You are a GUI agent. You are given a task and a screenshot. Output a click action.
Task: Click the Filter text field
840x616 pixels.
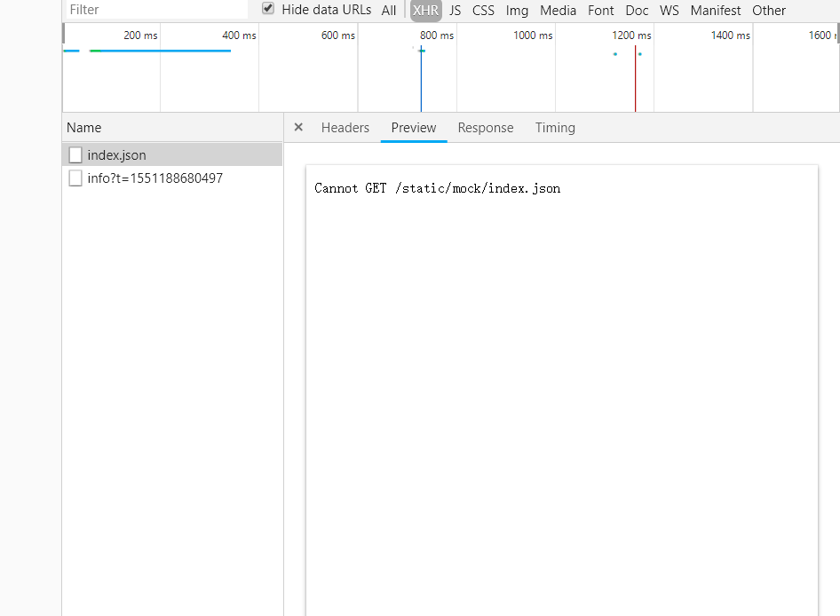tap(157, 10)
